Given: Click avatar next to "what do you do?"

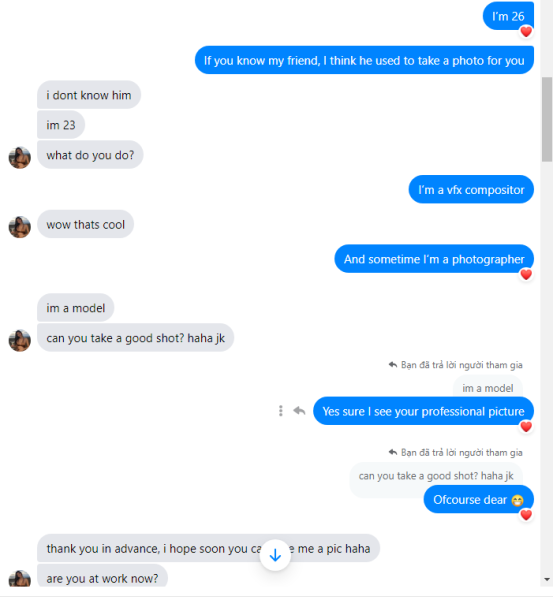Looking at the screenshot, I should click(x=20, y=158).
